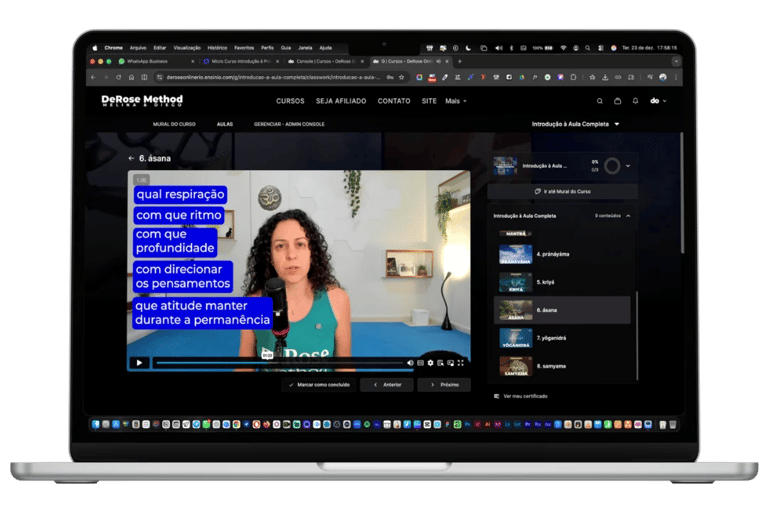Mute the video player volume icon
This screenshot has width=768, height=512.
point(410,363)
